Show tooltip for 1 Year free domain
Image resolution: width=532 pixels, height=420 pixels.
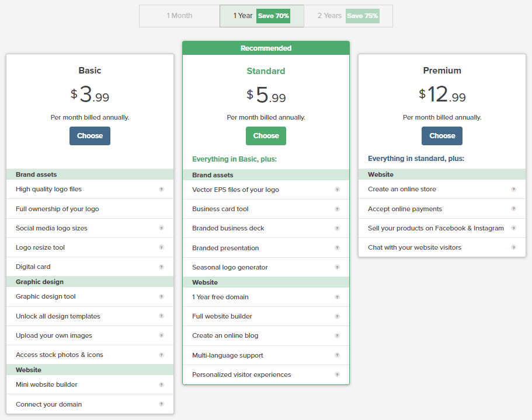(337, 297)
